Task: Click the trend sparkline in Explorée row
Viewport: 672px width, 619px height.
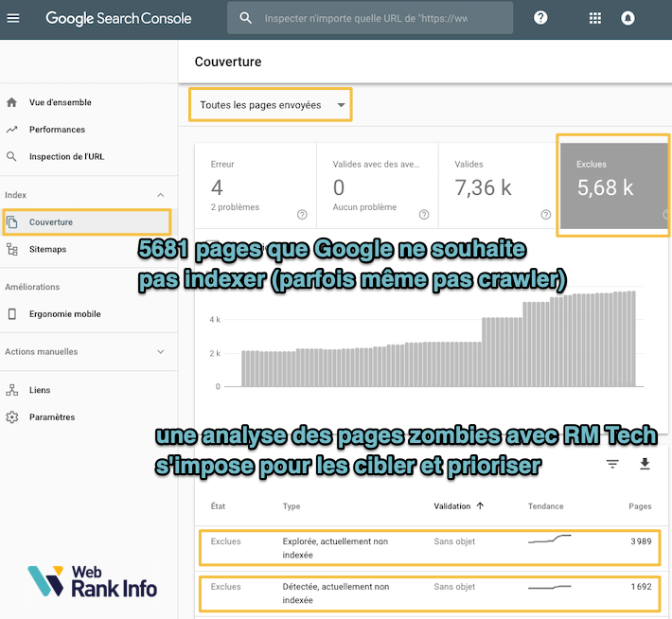Action: (549, 539)
